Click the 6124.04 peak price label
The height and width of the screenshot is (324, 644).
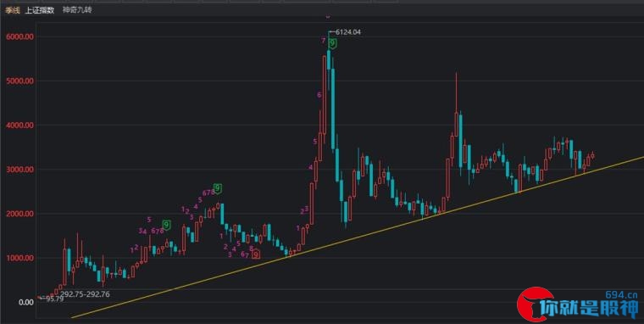click(x=348, y=32)
